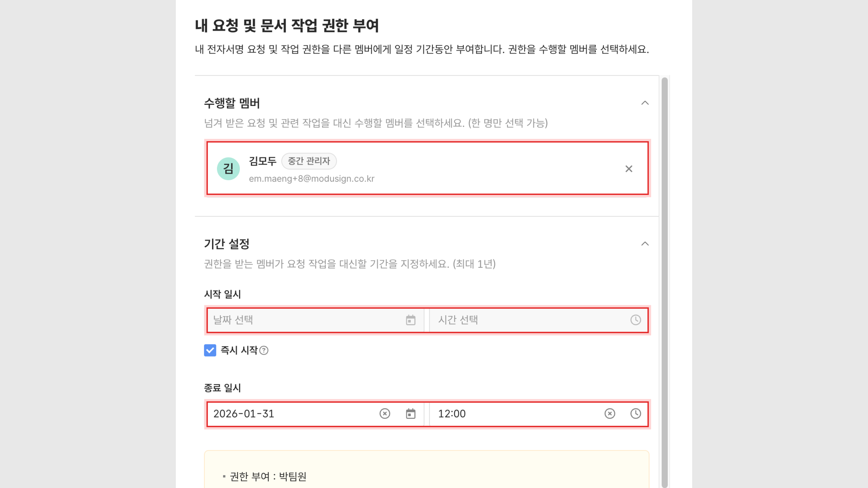
Task: Open start time clock icon
Action: (635, 320)
